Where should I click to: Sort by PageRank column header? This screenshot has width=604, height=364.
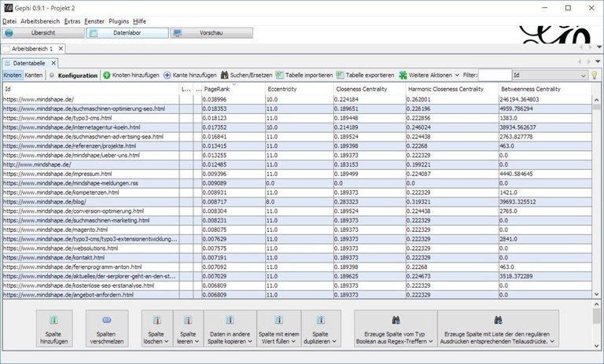pos(234,89)
